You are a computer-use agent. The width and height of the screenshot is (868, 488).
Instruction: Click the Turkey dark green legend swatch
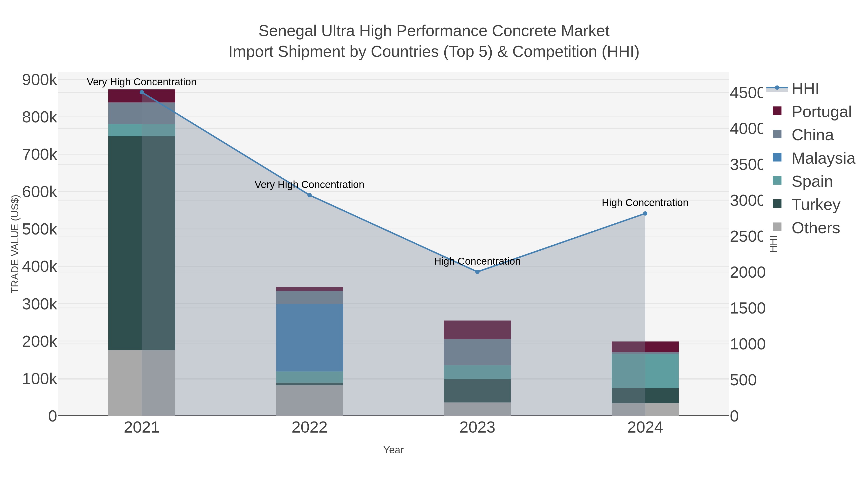click(777, 204)
